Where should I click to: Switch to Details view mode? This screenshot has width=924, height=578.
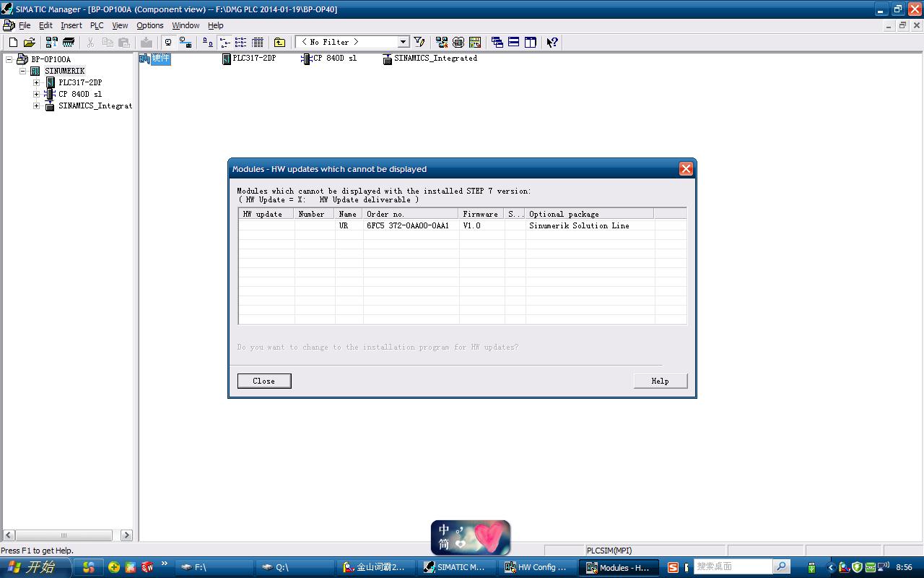pyautogui.click(x=257, y=42)
